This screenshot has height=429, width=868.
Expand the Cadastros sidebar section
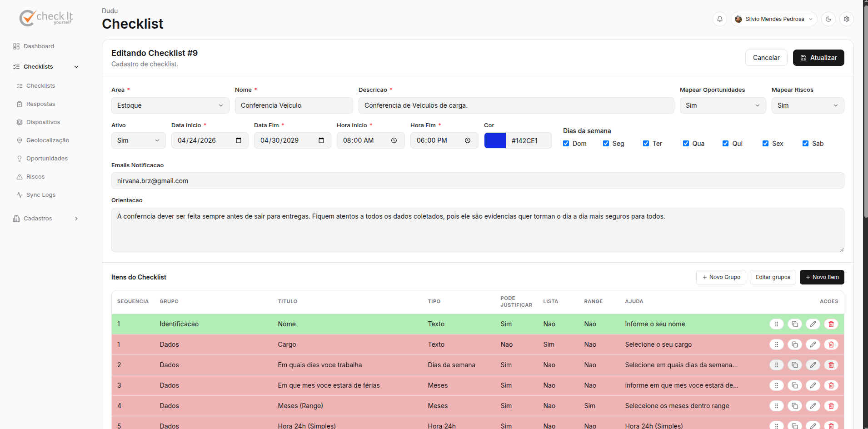coord(46,219)
